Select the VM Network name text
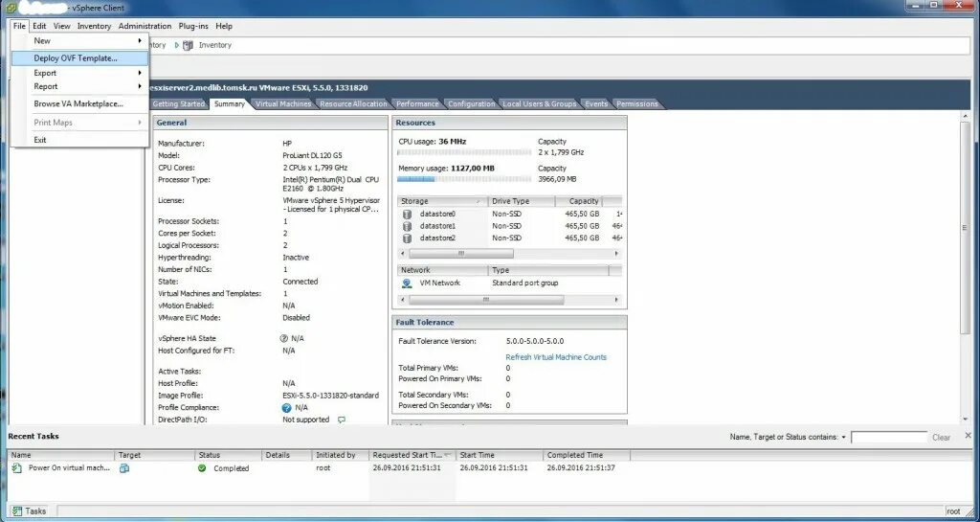 [x=439, y=284]
